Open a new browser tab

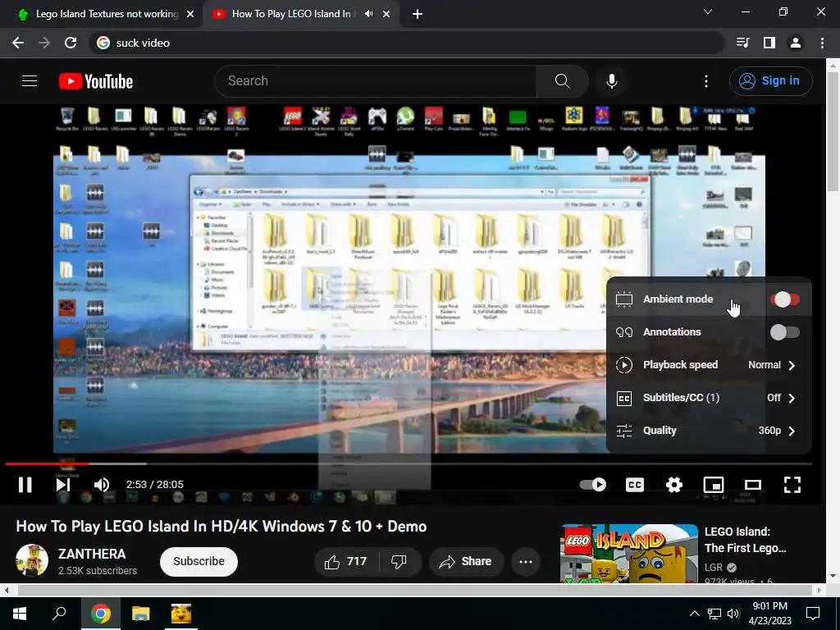(418, 14)
